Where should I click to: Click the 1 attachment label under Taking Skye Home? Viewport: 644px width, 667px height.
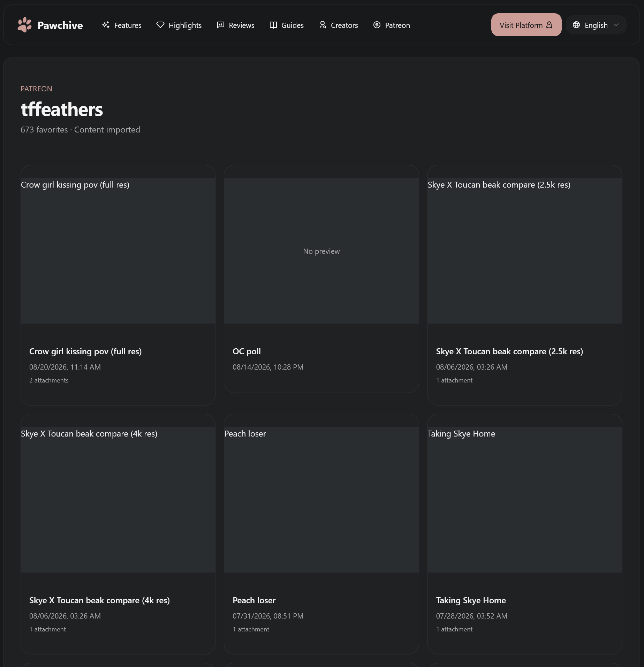click(x=454, y=629)
